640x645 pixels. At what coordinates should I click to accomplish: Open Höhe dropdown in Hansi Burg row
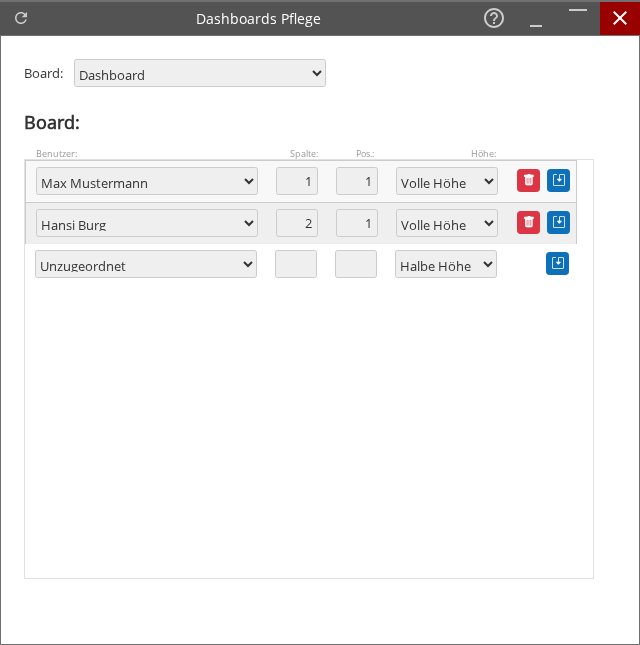[447, 224]
